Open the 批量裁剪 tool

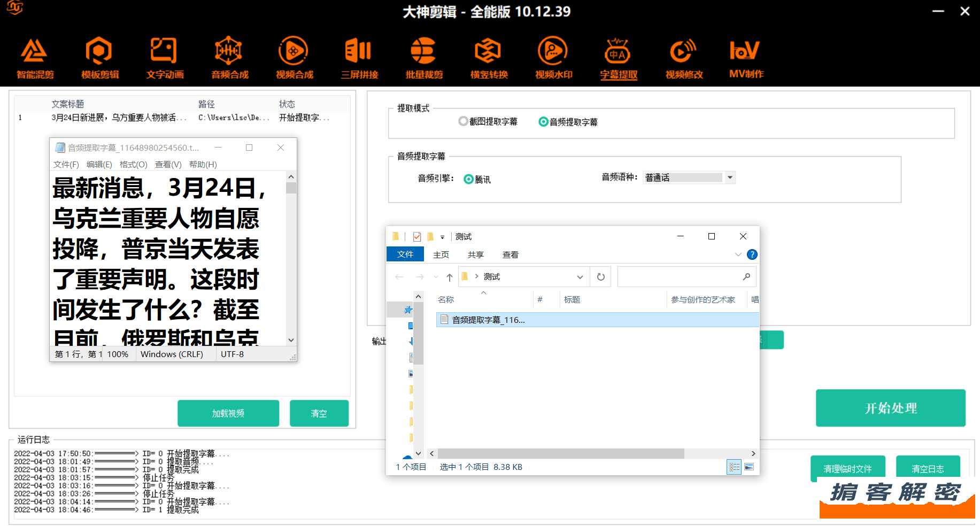[424, 58]
